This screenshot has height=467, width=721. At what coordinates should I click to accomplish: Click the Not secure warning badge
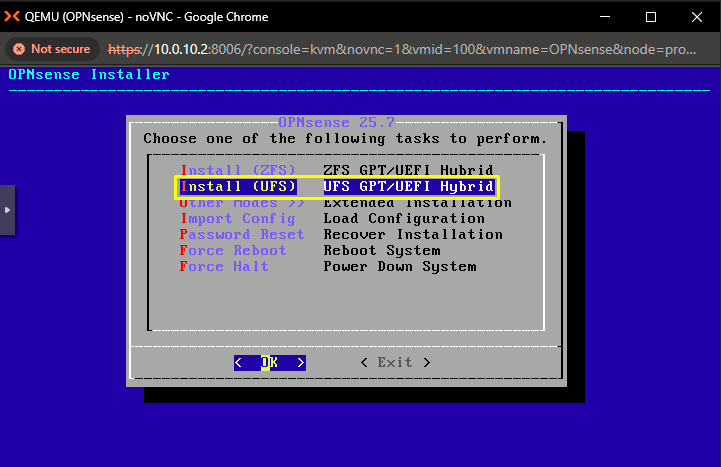pos(52,49)
